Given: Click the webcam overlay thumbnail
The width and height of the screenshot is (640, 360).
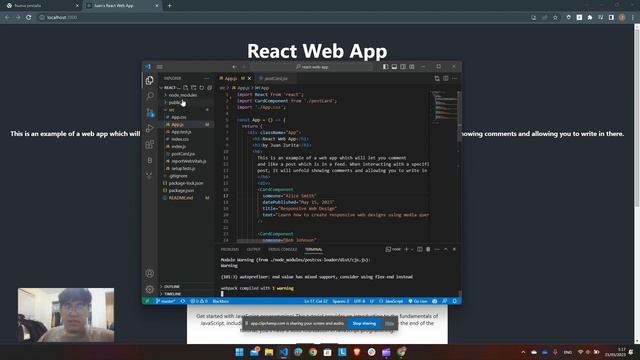Looking at the screenshot, I should 66,315.
